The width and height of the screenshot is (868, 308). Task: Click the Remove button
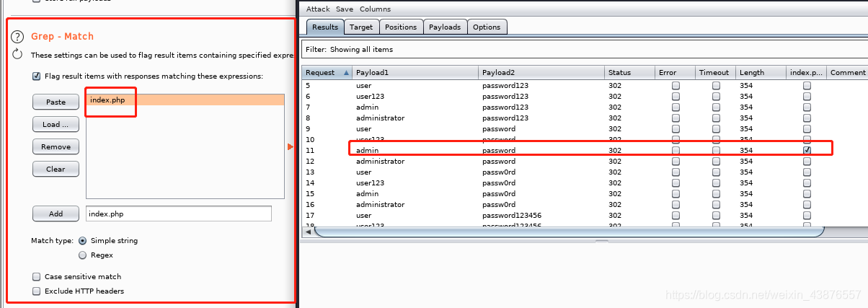pyautogui.click(x=56, y=146)
